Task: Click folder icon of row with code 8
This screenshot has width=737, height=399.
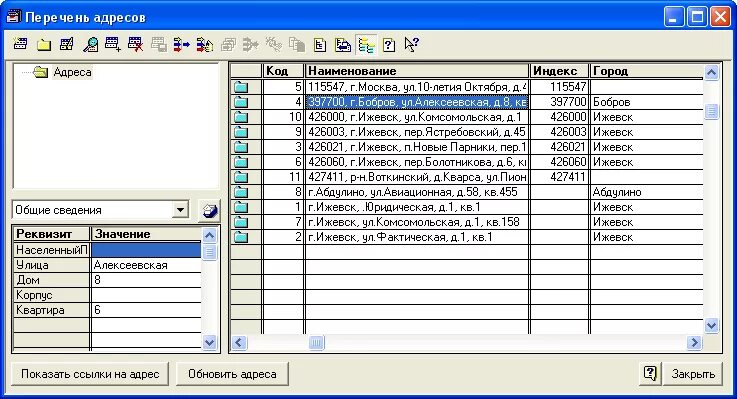Action: point(241,192)
